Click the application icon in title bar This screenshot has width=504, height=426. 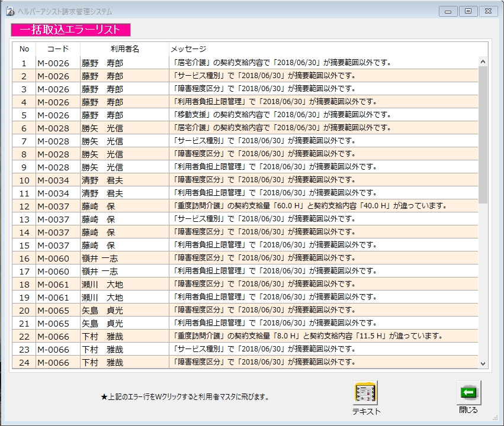9,11
